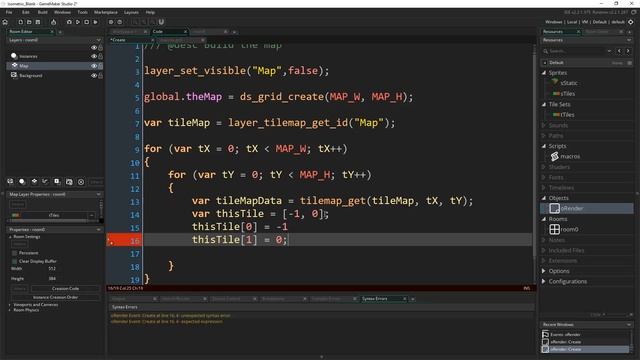Image resolution: width=640 pixels, height=360 pixels.
Task: Expand Viewports and Cameras section
Action: click(10, 304)
